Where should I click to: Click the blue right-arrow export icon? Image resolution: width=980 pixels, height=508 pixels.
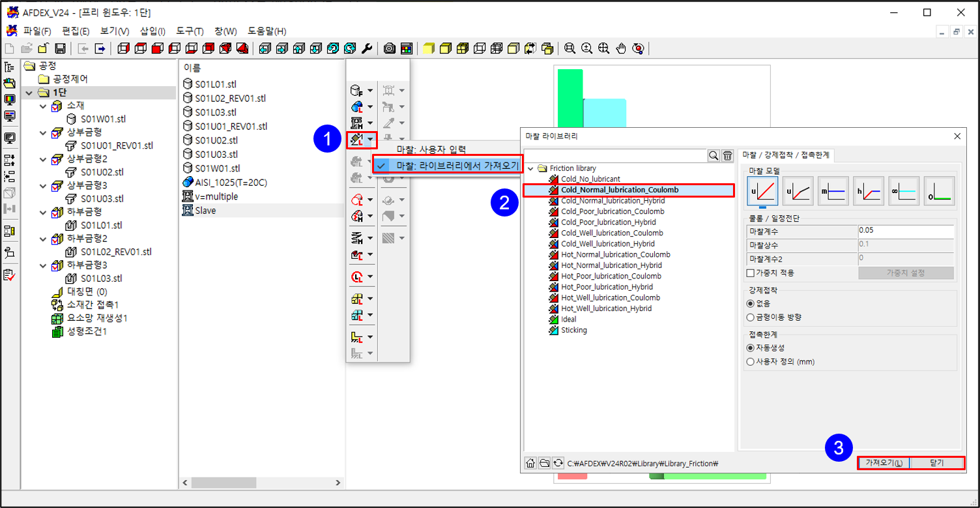click(100, 48)
